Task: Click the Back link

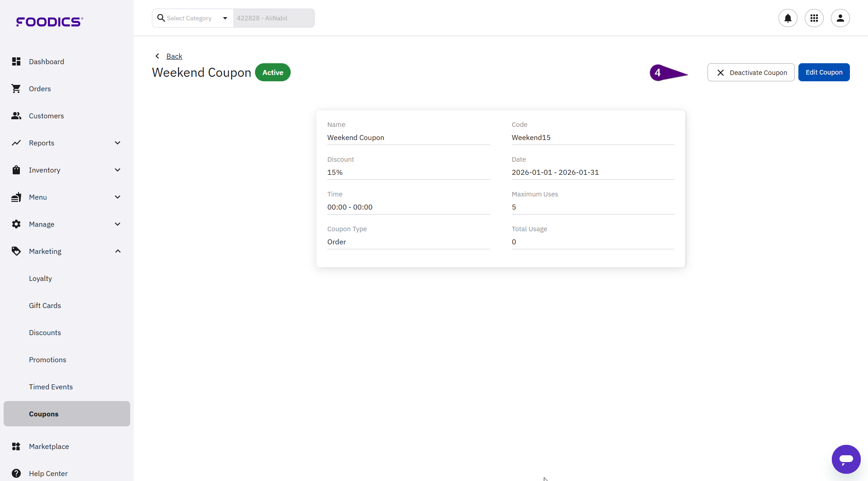Action: pos(174,56)
